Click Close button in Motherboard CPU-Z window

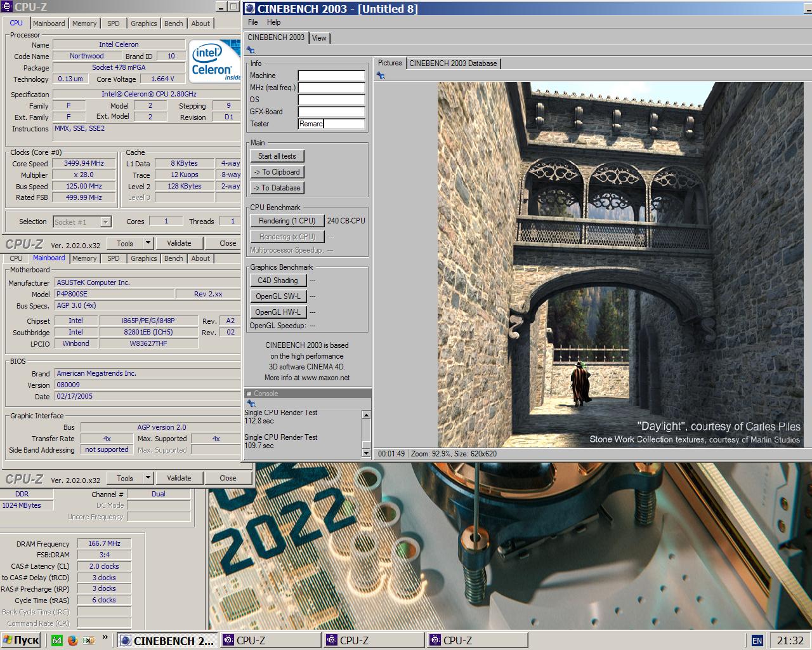tap(228, 478)
